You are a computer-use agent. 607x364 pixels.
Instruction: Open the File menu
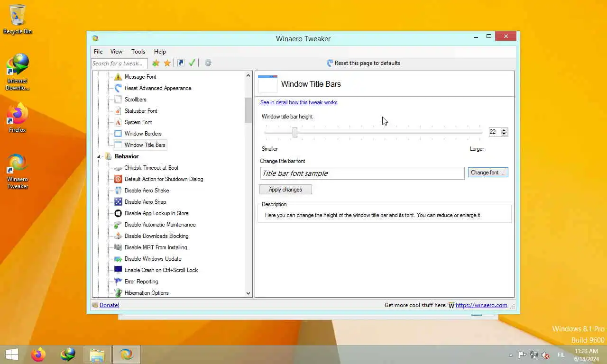[x=98, y=52]
